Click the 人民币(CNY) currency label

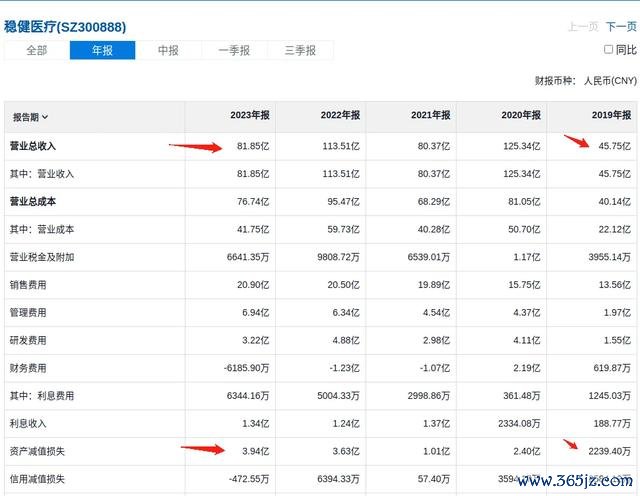coord(610,81)
